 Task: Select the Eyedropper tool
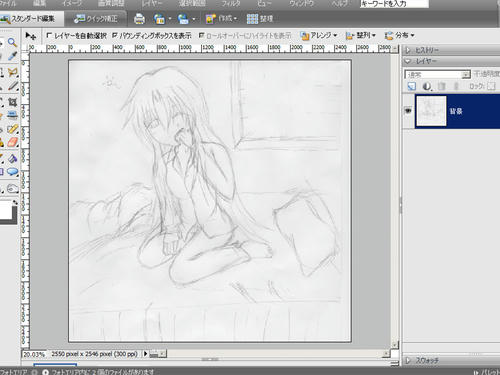(x=12, y=56)
